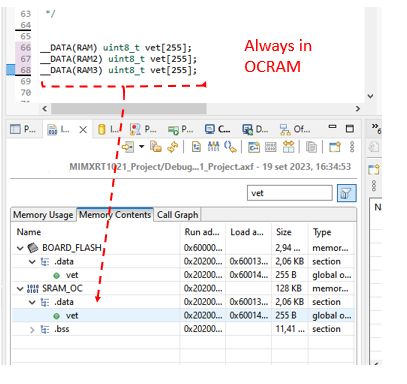The width and height of the screenshot is (407, 384).
Task: Click the new view window toolbar icon
Action: click(x=335, y=147)
